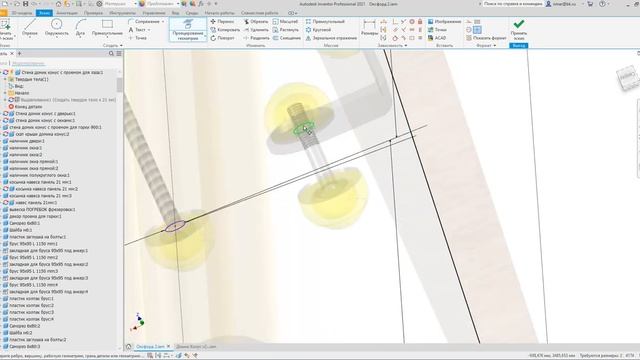Click the Зеркальное отражение (Mirror) command
Screen dimensions: 640x360
pos(331,38)
